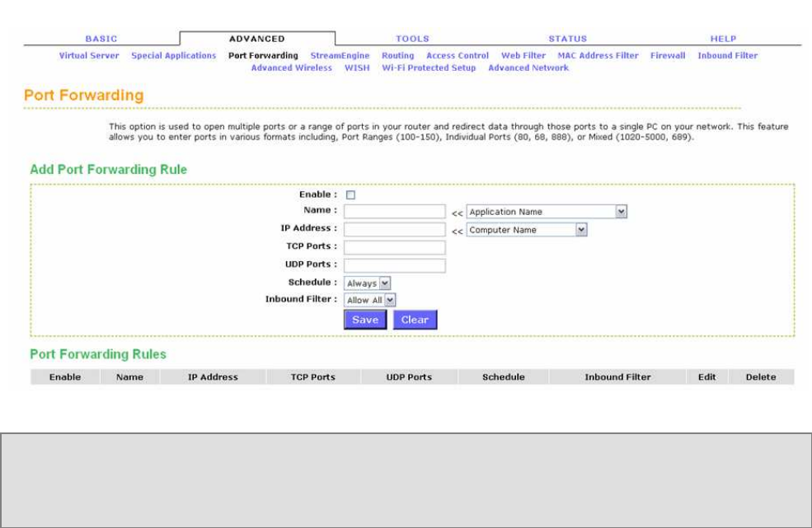812x528 pixels.
Task: Click the Port Forwarding page title
Action: coord(84,96)
